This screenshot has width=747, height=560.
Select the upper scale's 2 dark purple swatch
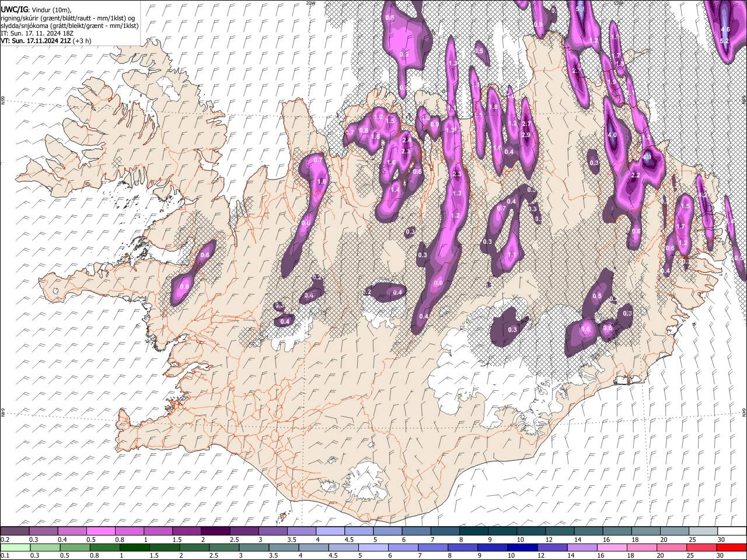pyautogui.click(x=215, y=531)
